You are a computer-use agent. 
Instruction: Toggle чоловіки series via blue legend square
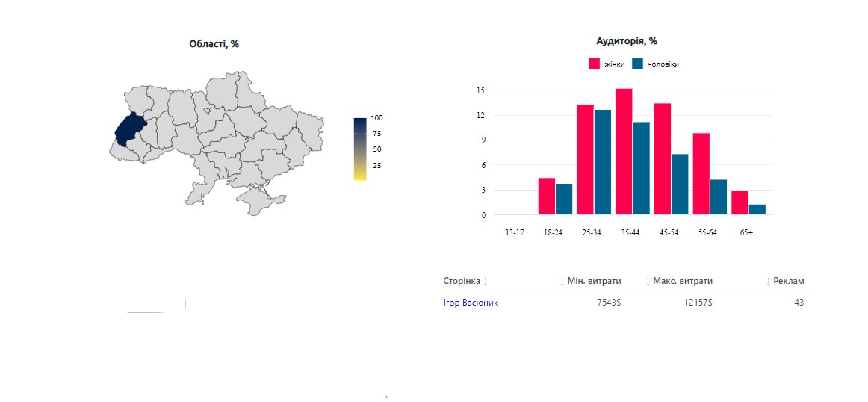pyautogui.click(x=638, y=64)
